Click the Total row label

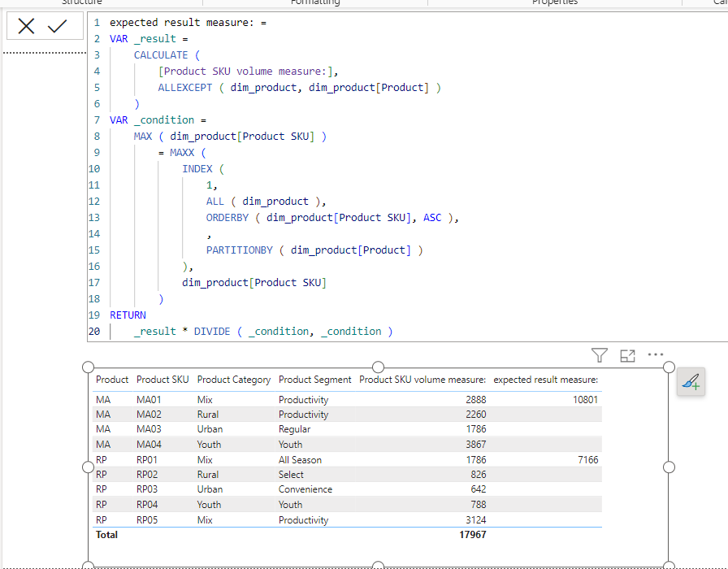point(106,535)
